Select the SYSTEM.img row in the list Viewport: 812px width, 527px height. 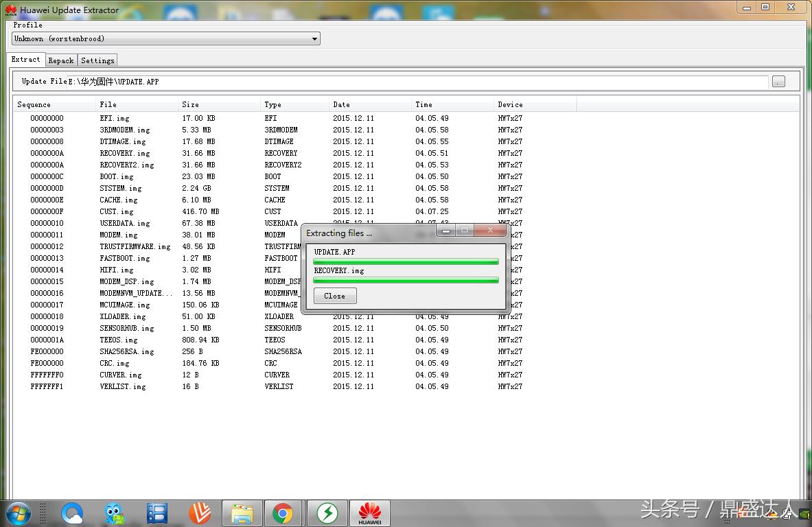[x=121, y=188]
